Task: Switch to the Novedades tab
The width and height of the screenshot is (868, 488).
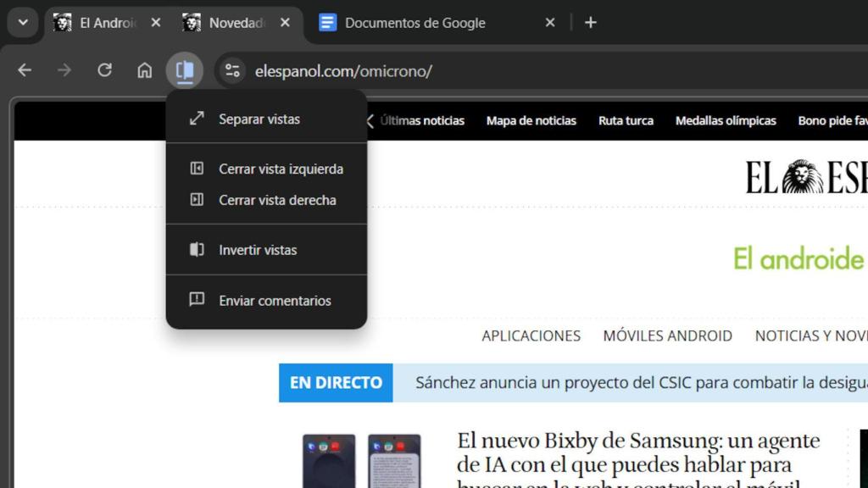Action: pyautogui.click(x=238, y=23)
